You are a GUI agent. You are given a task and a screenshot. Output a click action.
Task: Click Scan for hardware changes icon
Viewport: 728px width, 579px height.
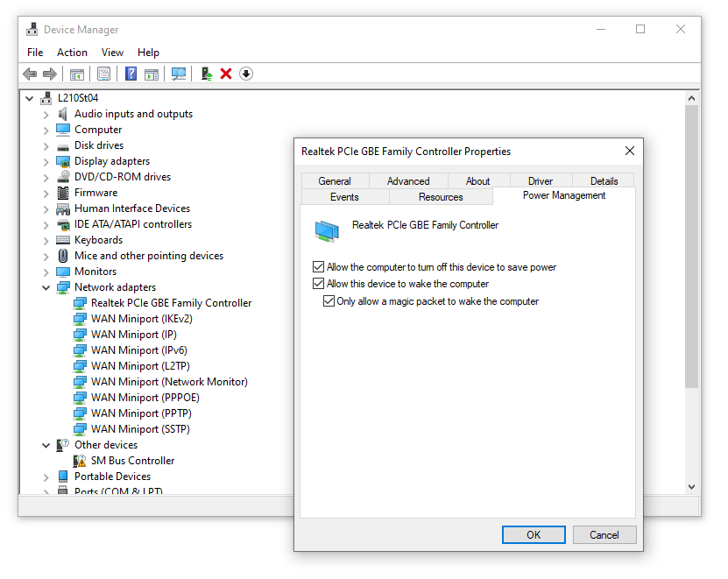pyautogui.click(x=179, y=74)
